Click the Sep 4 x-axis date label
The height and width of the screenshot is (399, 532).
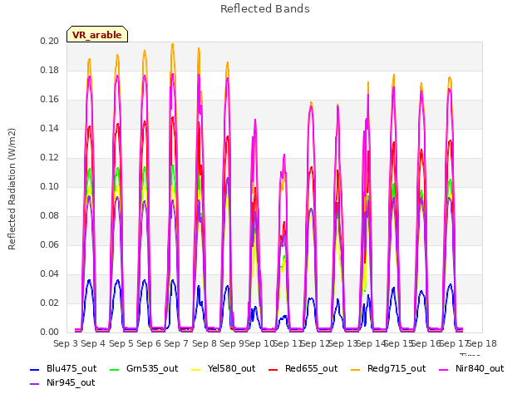(x=93, y=344)
